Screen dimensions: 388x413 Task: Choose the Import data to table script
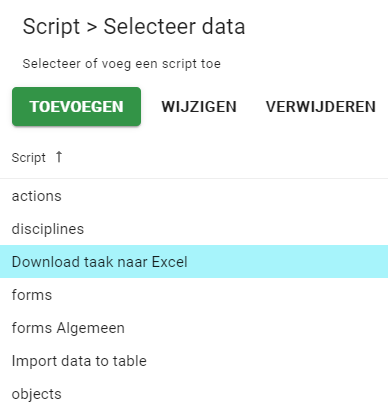click(194, 361)
